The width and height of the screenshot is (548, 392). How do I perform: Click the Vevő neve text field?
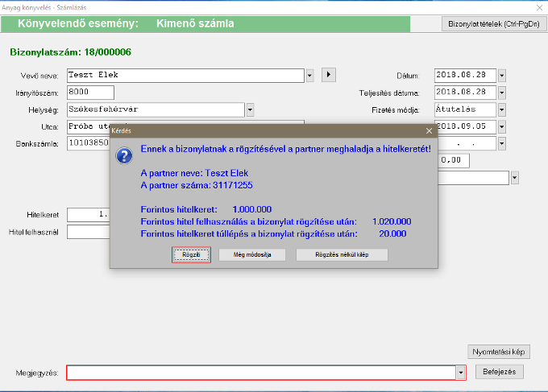[x=185, y=76]
